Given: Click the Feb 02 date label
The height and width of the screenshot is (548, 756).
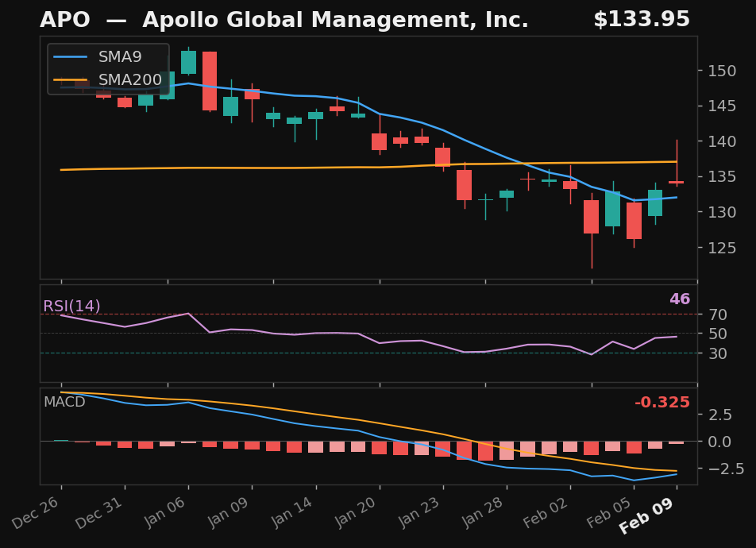Looking at the screenshot, I should 546,512.
